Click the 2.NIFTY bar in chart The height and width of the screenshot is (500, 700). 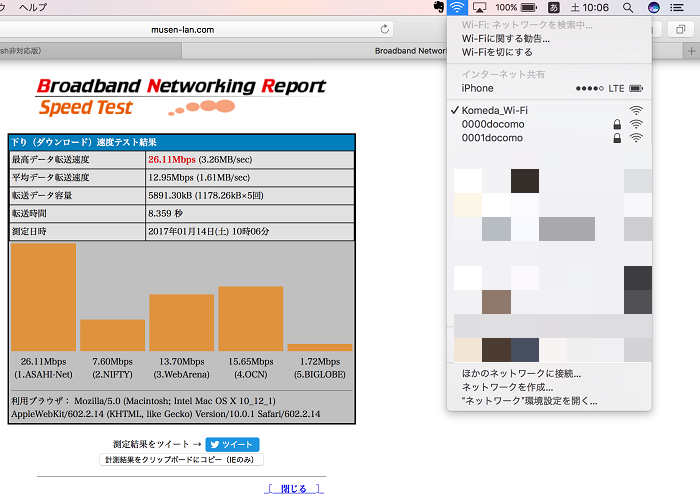coord(112,335)
